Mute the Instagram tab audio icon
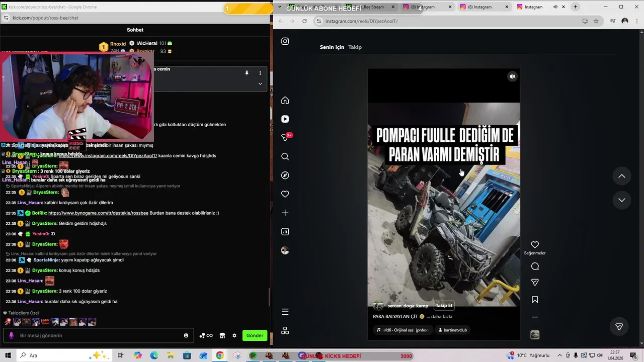644x362 pixels. point(555,7)
